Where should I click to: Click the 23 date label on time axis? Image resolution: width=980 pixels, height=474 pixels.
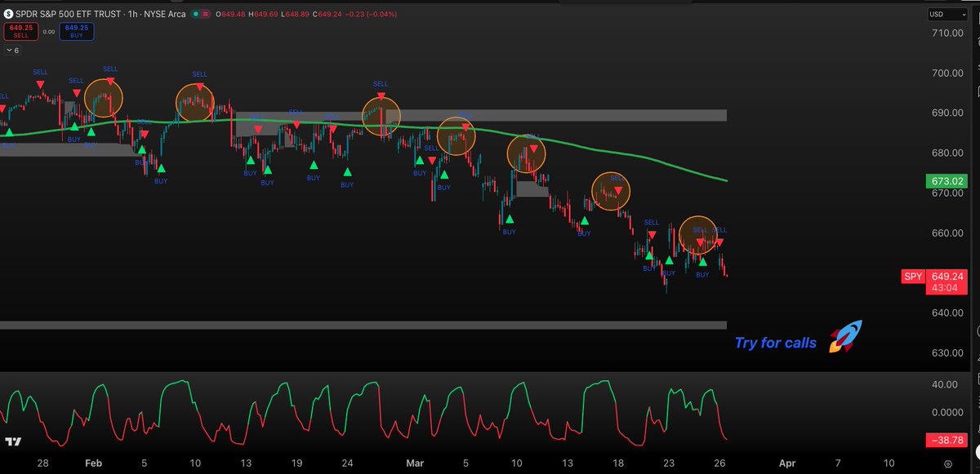coord(669,463)
